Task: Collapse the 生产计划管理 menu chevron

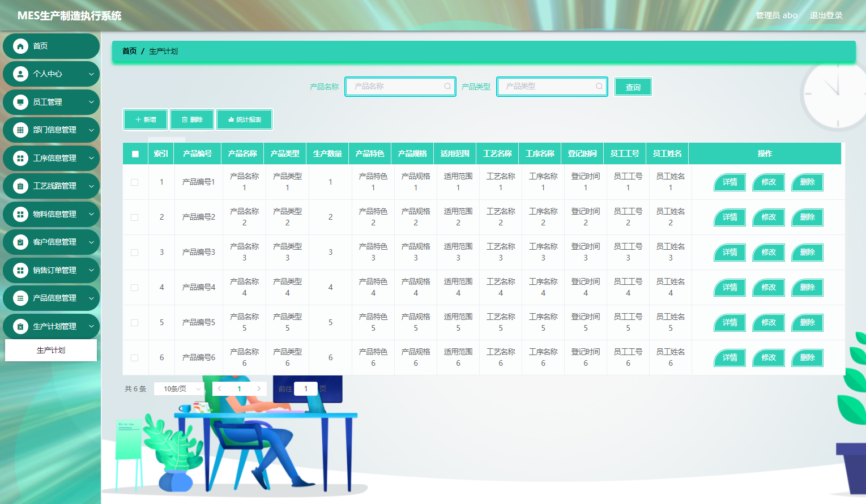Action: pyautogui.click(x=91, y=327)
